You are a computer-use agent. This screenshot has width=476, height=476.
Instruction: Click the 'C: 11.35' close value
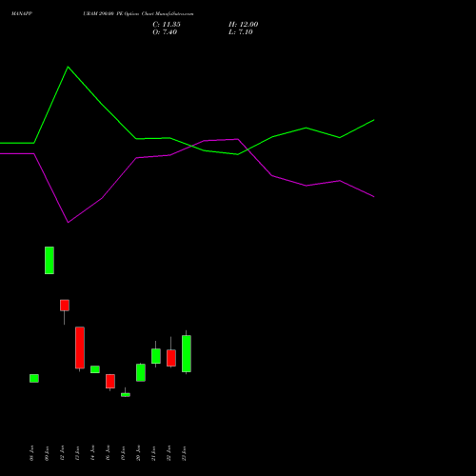tap(167, 25)
